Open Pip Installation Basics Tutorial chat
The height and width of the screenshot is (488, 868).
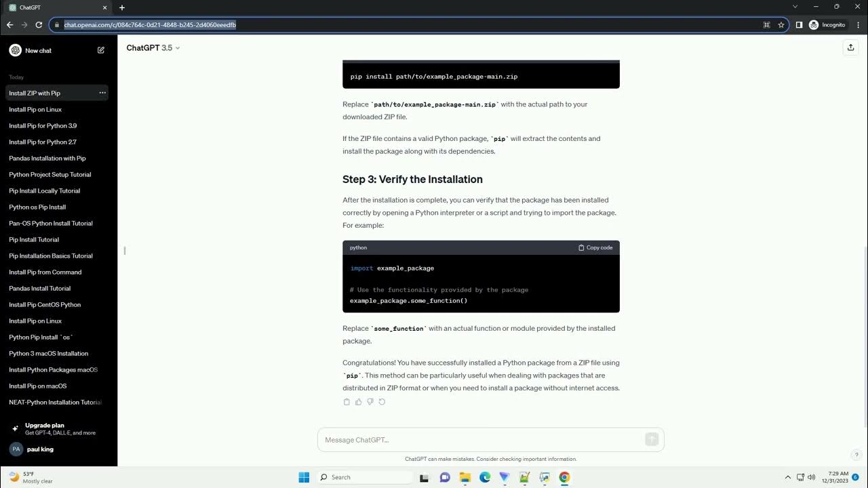click(57, 256)
